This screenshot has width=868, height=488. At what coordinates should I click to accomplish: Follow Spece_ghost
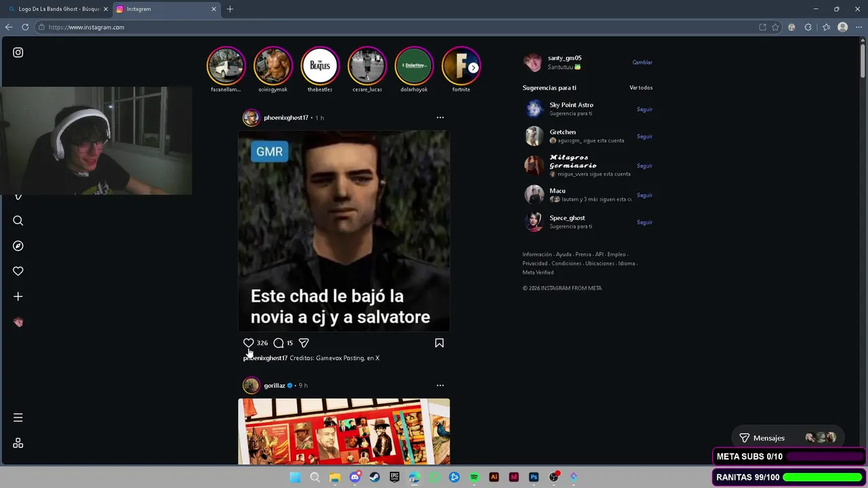coord(644,222)
